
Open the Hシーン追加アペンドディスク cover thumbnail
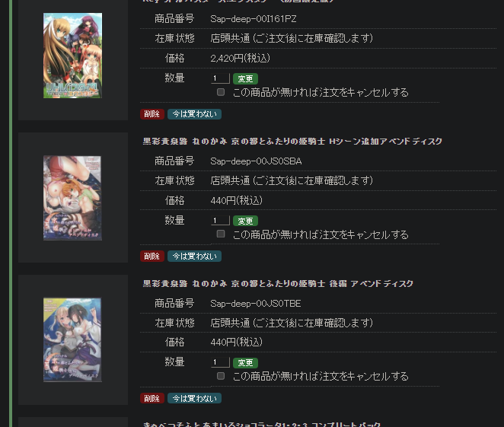point(72,198)
